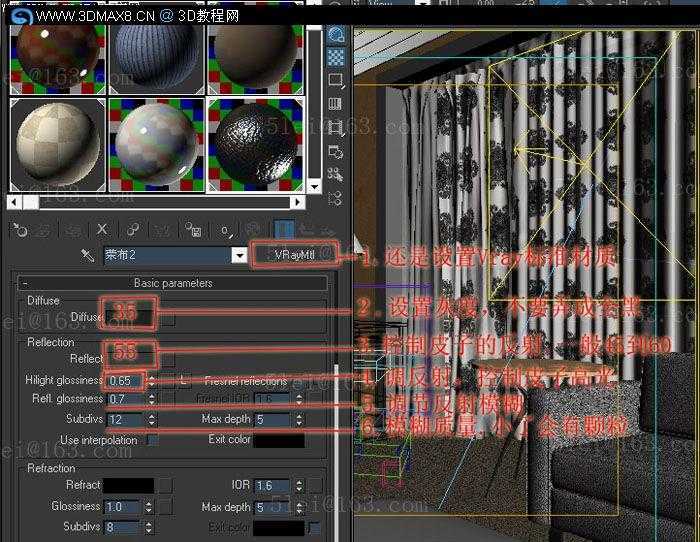Image resolution: width=700 pixels, height=542 pixels.
Task: Toggle the checkbox beside Refraction Exit color
Action: [315, 528]
